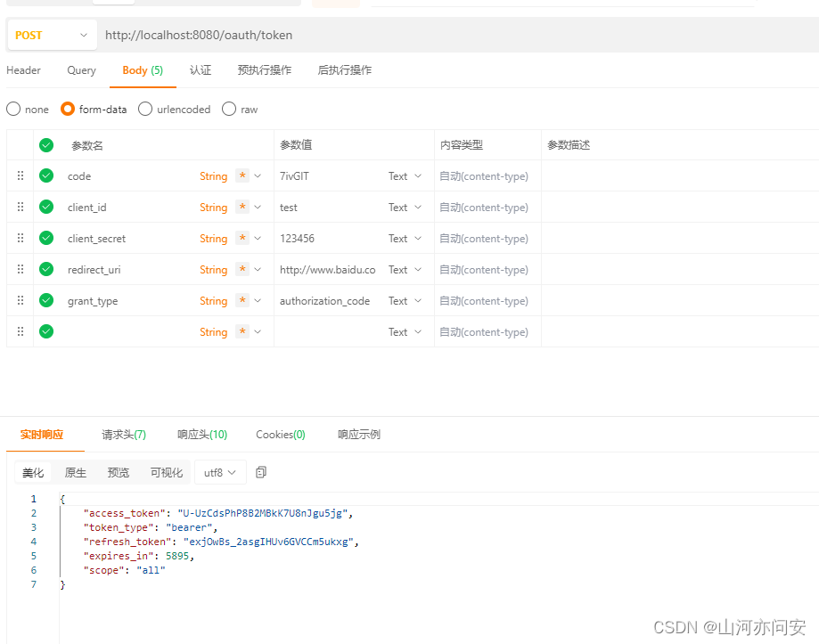This screenshot has width=819, height=644.
Task: Select the 原生 response view
Action: pos(76,472)
